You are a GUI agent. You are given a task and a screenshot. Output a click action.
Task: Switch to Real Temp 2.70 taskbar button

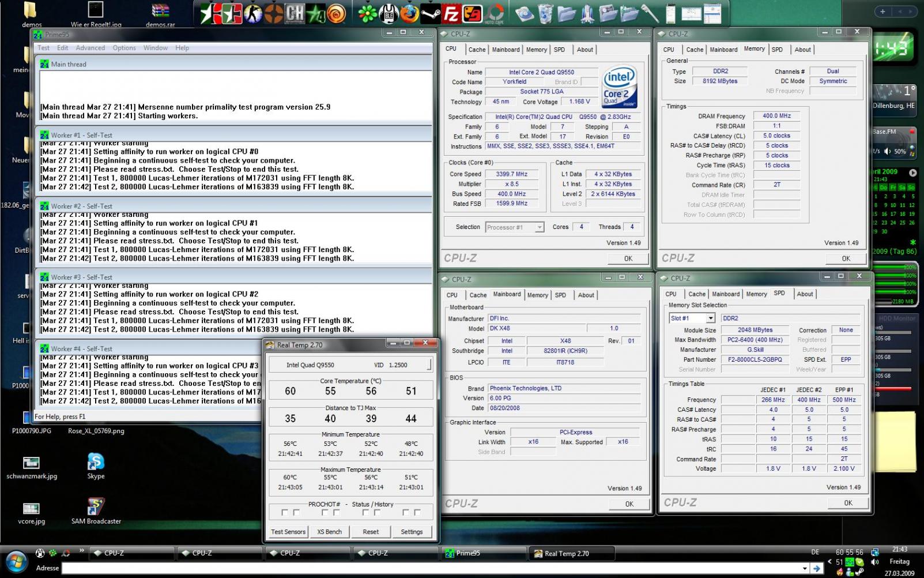pyautogui.click(x=571, y=553)
